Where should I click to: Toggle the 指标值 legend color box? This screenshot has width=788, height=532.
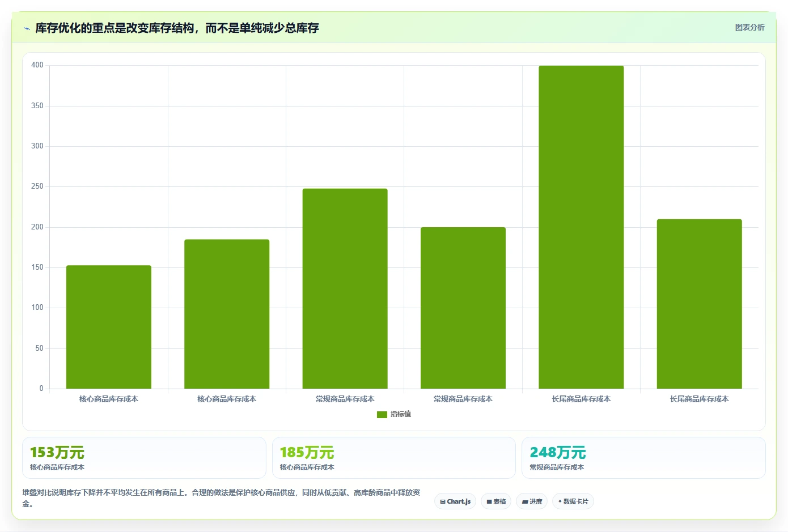(x=382, y=414)
